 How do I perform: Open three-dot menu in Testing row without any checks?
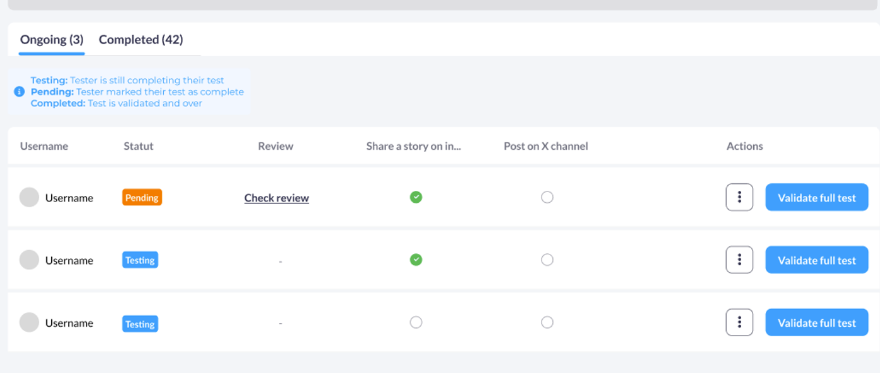pyautogui.click(x=739, y=323)
